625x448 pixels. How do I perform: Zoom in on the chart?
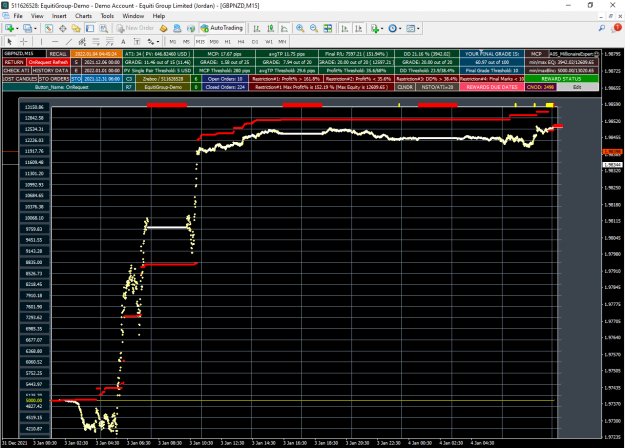[x=300, y=28]
